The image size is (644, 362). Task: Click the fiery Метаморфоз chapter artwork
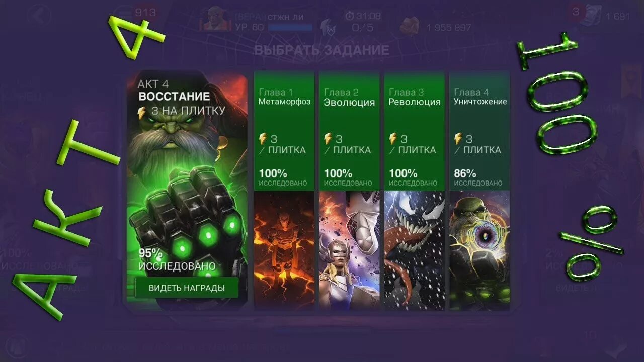[284, 250]
